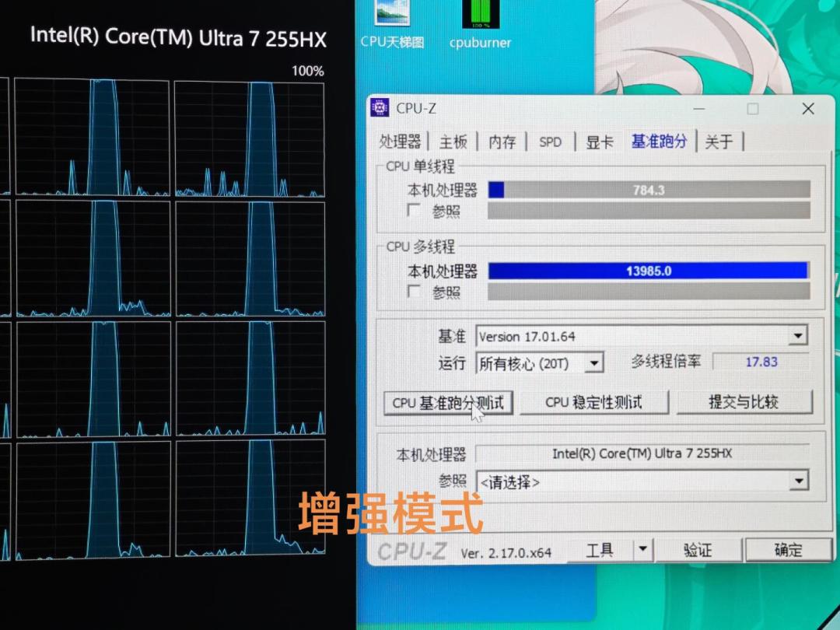Viewport: 840px width, 630px height.
Task: Click the 100% label above CPU graphs
Action: [x=307, y=72]
